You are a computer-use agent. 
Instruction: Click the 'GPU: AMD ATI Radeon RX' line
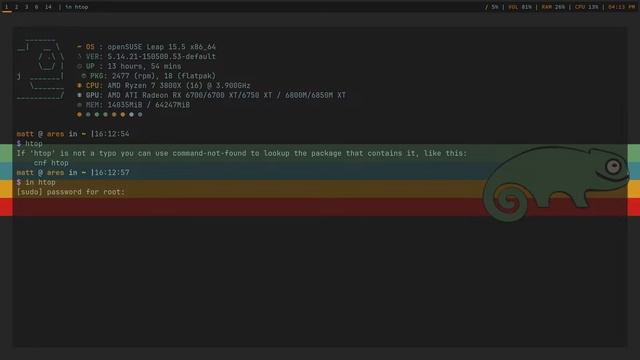211,95
